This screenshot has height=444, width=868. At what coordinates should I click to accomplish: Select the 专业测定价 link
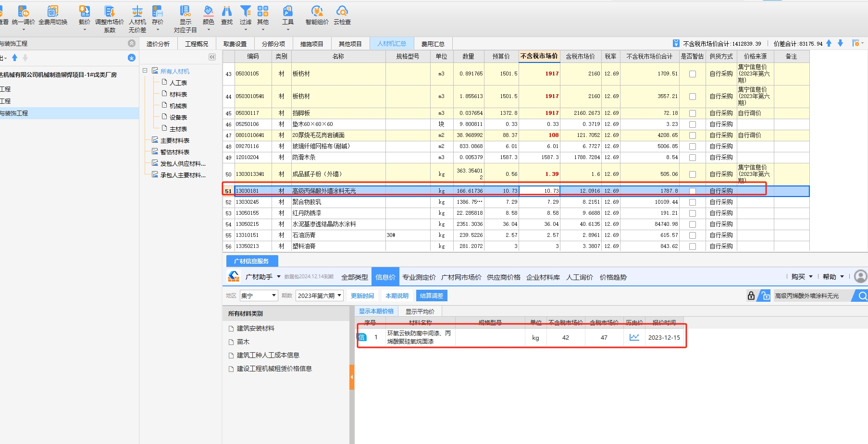point(419,277)
